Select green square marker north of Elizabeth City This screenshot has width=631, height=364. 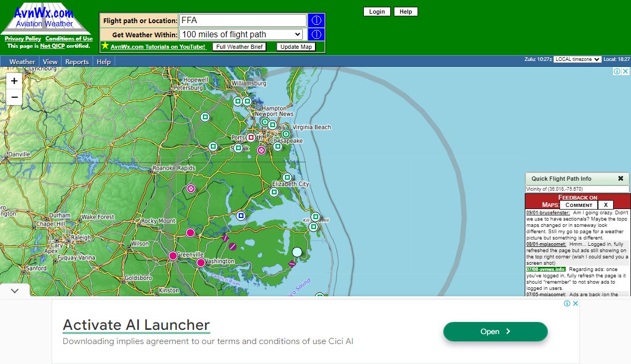tap(287, 178)
